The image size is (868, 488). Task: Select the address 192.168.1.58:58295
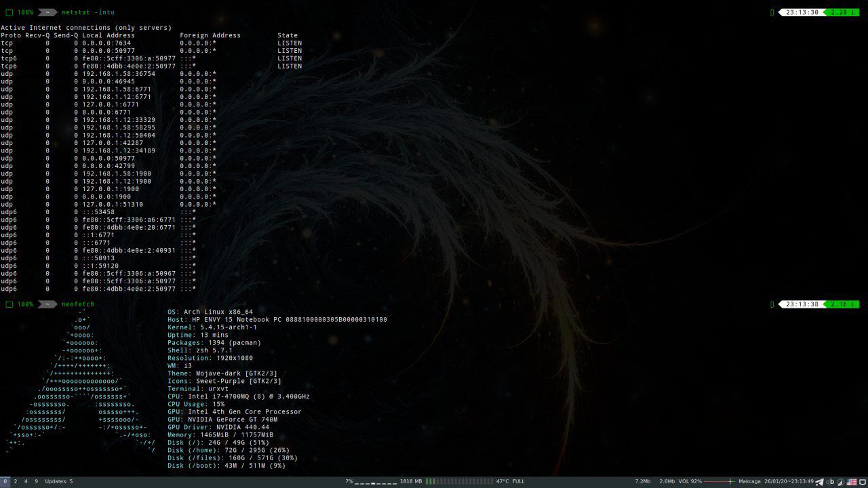click(x=119, y=127)
